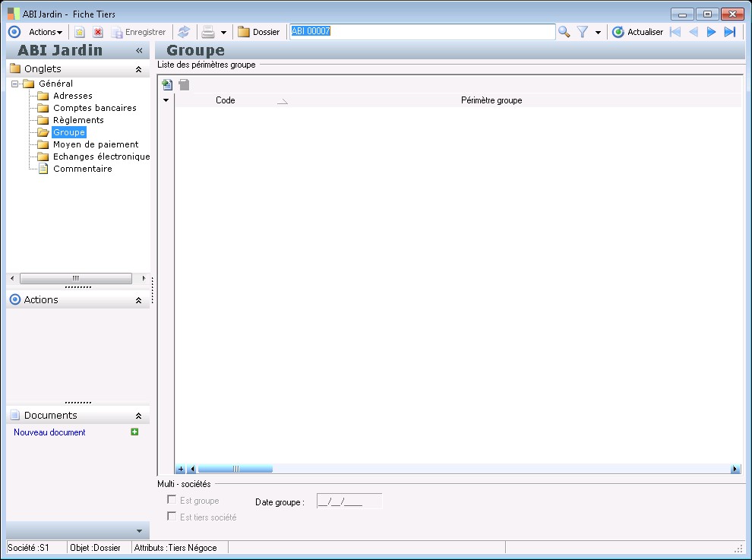Add a new group perimeter row icon
Image resolution: width=752 pixels, height=560 pixels.
[x=167, y=85]
